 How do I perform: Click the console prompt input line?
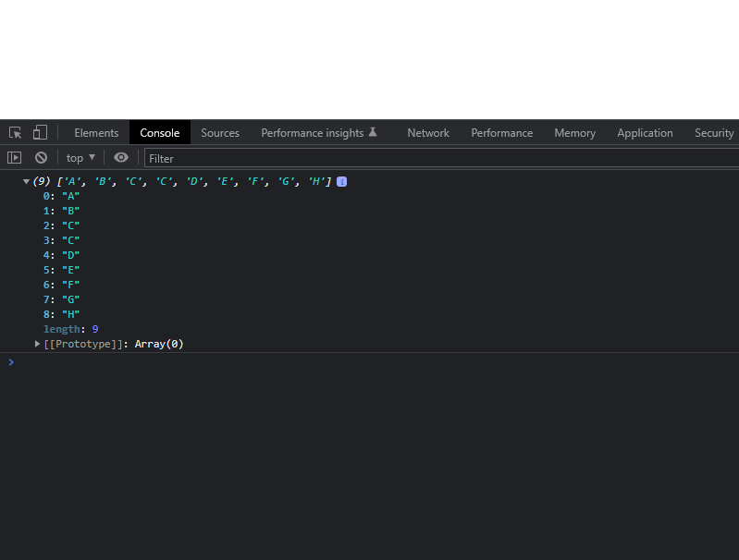370,362
